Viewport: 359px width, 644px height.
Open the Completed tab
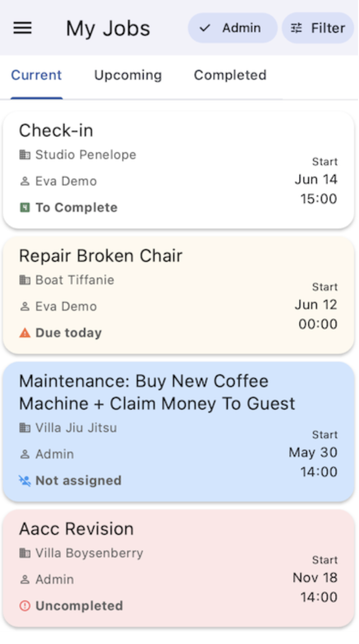click(x=230, y=75)
